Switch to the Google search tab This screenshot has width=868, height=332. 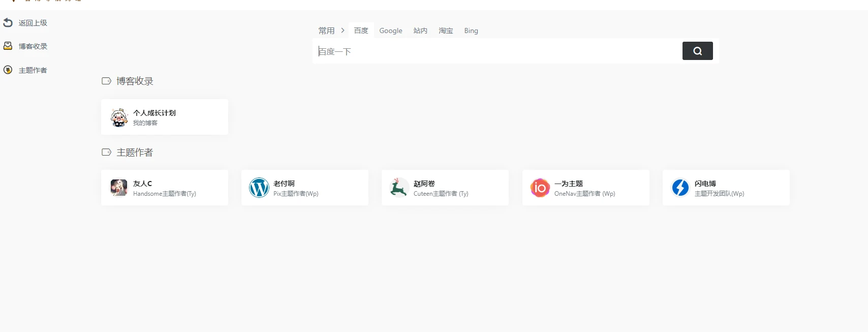click(x=390, y=31)
